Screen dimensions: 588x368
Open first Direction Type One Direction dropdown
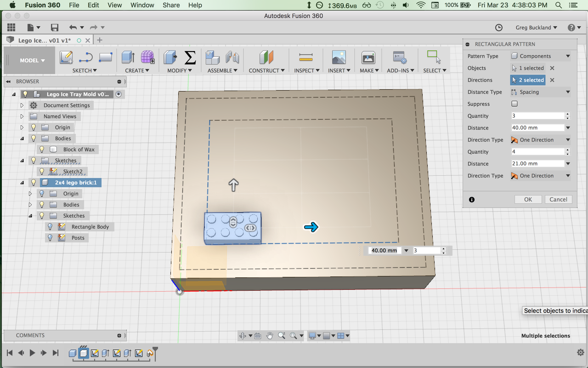coord(540,140)
